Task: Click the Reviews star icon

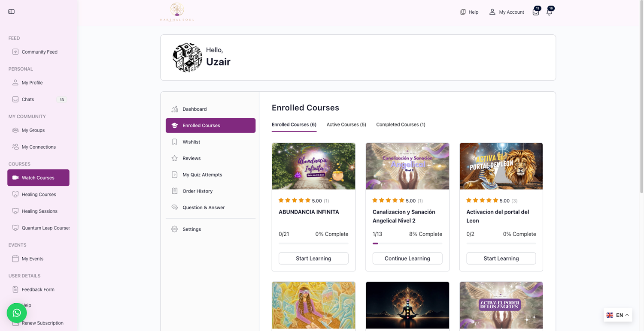Action: (174, 158)
